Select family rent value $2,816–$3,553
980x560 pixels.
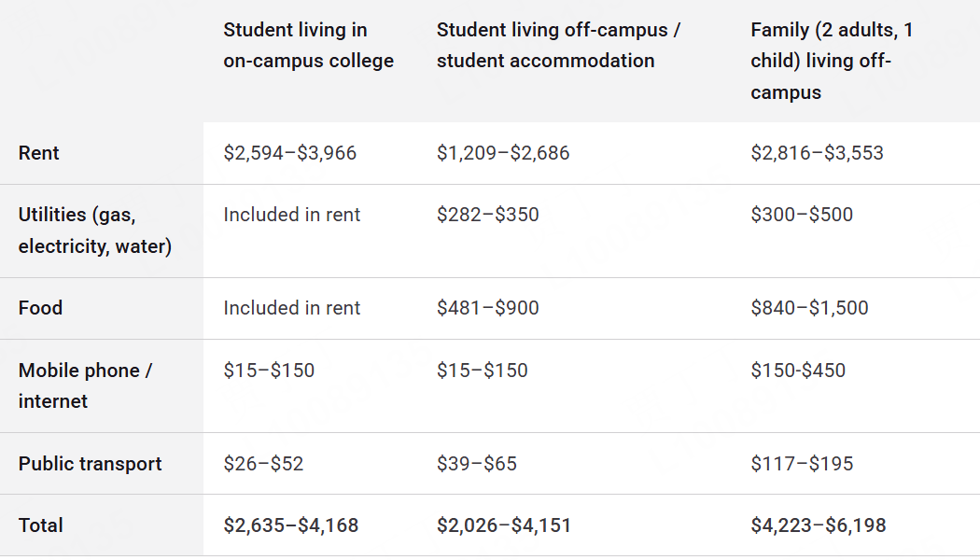tap(817, 153)
